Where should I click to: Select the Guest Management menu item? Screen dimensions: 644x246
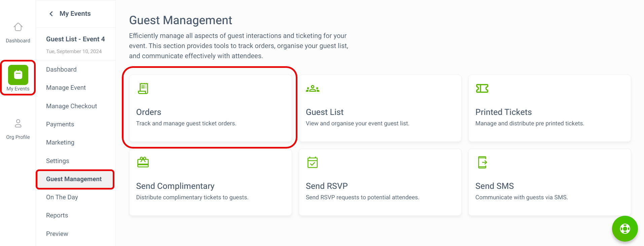pyautogui.click(x=75, y=179)
